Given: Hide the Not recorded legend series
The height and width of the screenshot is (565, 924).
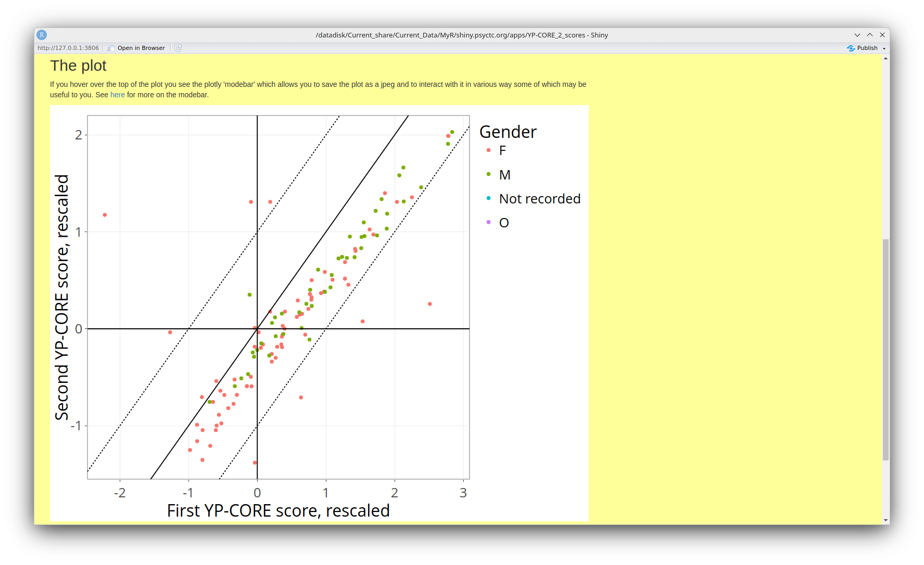Looking at the screenshot, I should (x=539, y=199).
